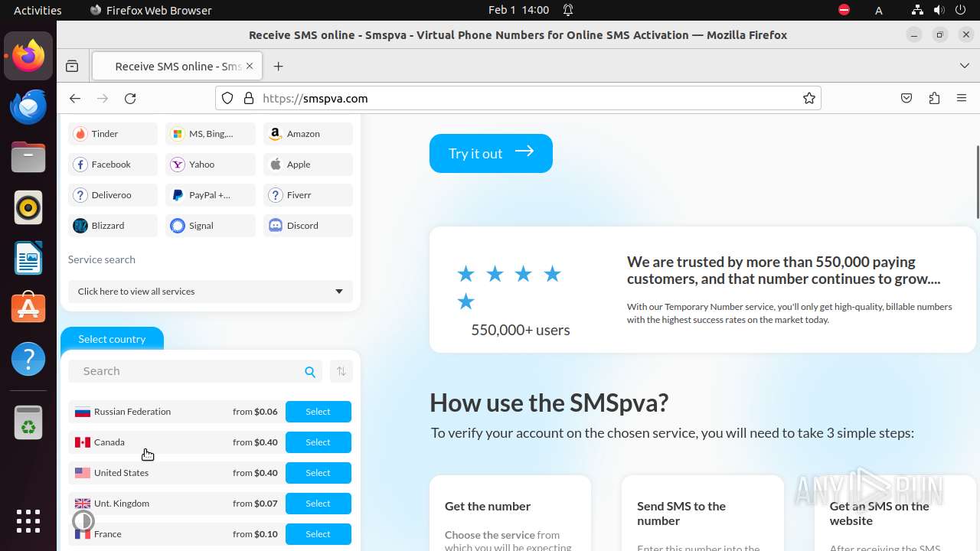Show the padlock connection details
The width and height of the screenshot is (980, 551).
coord(249,98)
